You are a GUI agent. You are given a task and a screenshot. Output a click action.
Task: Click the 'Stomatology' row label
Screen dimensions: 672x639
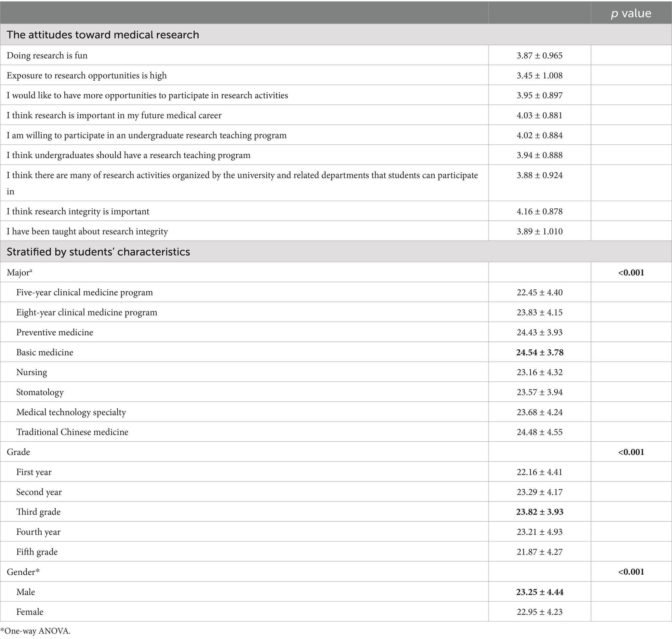tap(40, 393)
